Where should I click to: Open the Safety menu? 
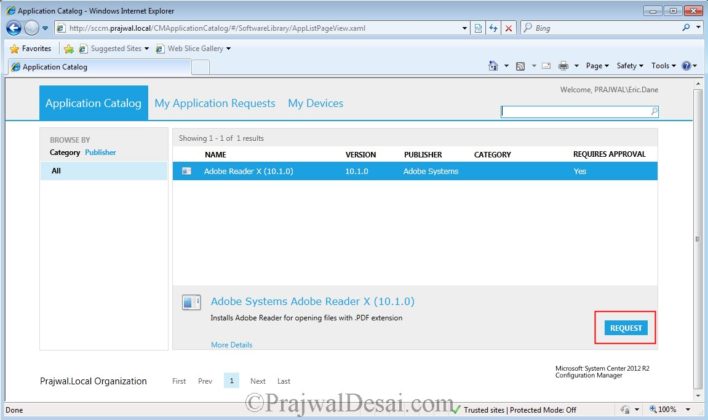point(630,66)
